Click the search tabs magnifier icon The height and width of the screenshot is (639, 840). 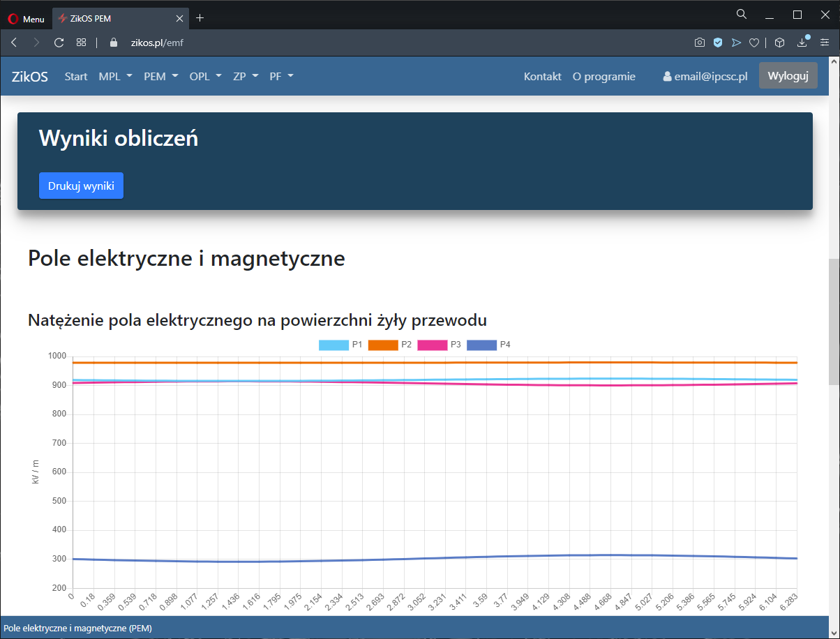point(742,14)
